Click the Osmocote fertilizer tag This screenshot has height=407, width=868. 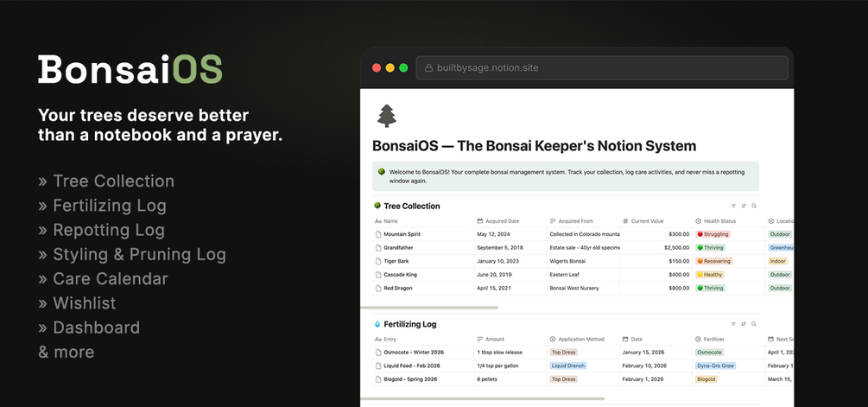pos(710,353)
